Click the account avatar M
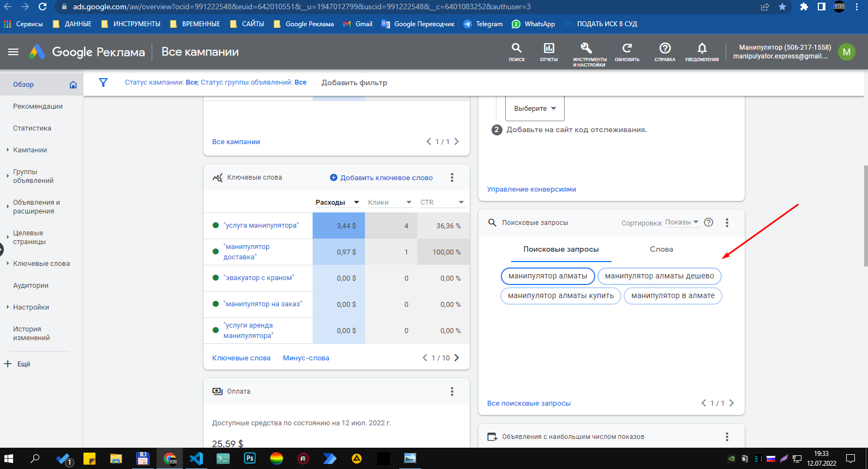This screenshot has height=469, width=868. pyautogui.click(x=846, y=52)
